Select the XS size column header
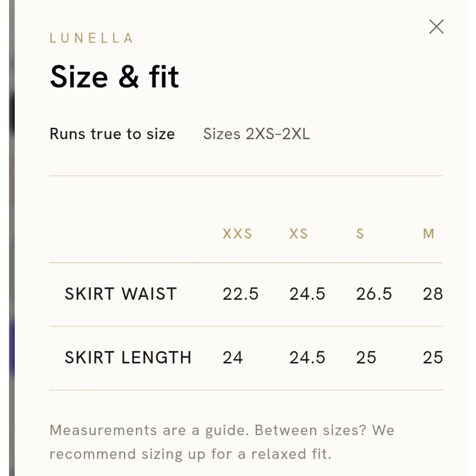The image size is (476, 476). [x=298, y=234]
